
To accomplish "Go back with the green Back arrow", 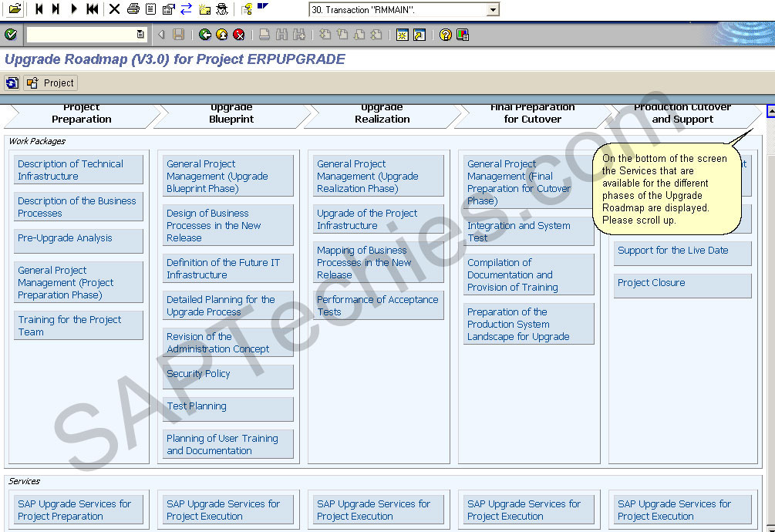I will click(204, 35).
